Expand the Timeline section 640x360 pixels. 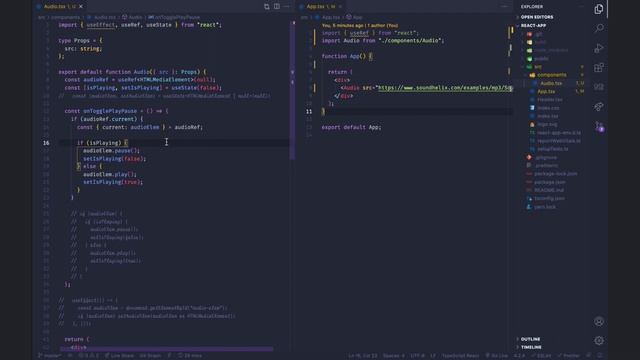click(531, 347)
